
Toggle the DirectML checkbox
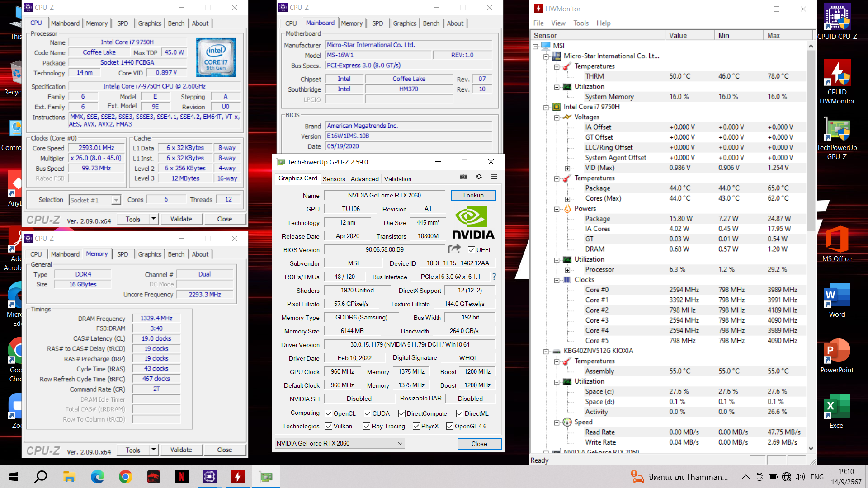click(459, 413)
